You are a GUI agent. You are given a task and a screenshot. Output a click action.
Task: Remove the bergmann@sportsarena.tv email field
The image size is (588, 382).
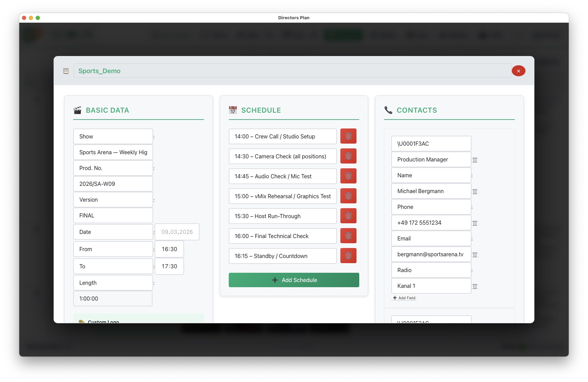point(475,255)
